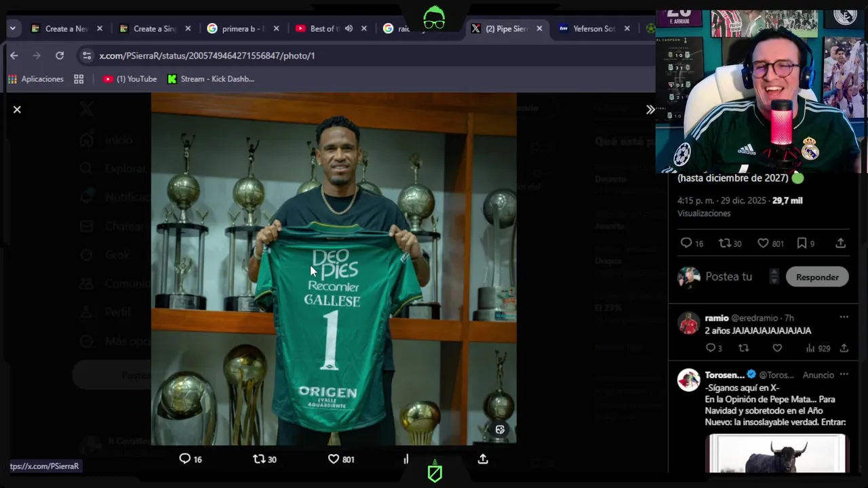
Task: Click the site info icon in the address bar
Action: tap(85, 56)
